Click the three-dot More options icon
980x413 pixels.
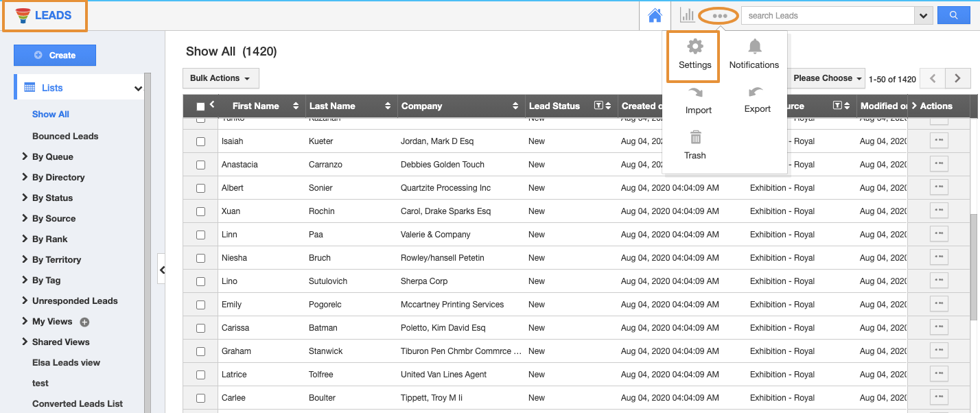tap(719, 16)
